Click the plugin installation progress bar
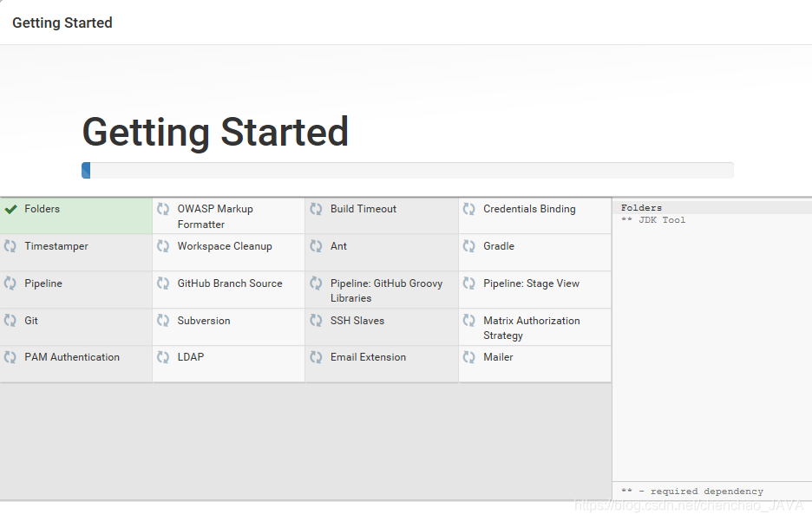This screenshot has width=812, height=521. [x=408, y=170]
